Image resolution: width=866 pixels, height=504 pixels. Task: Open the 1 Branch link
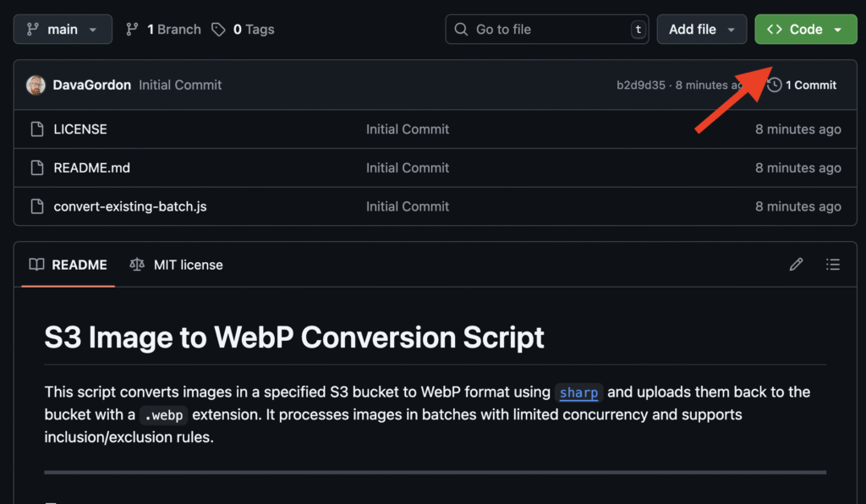coord(163,30)
